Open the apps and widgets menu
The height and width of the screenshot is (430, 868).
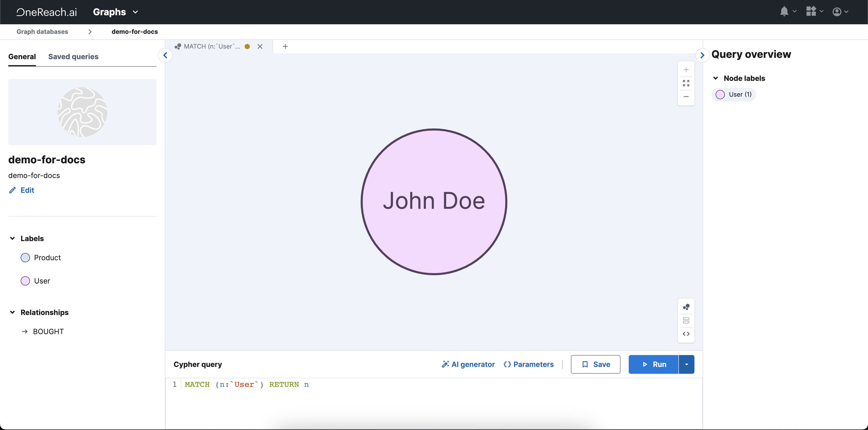[815, 12]
